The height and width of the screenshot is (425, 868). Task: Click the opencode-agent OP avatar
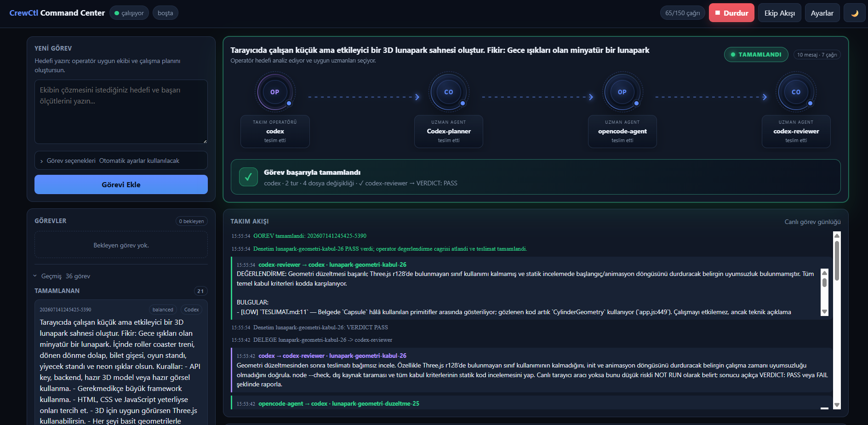click(x=622, y=92)
